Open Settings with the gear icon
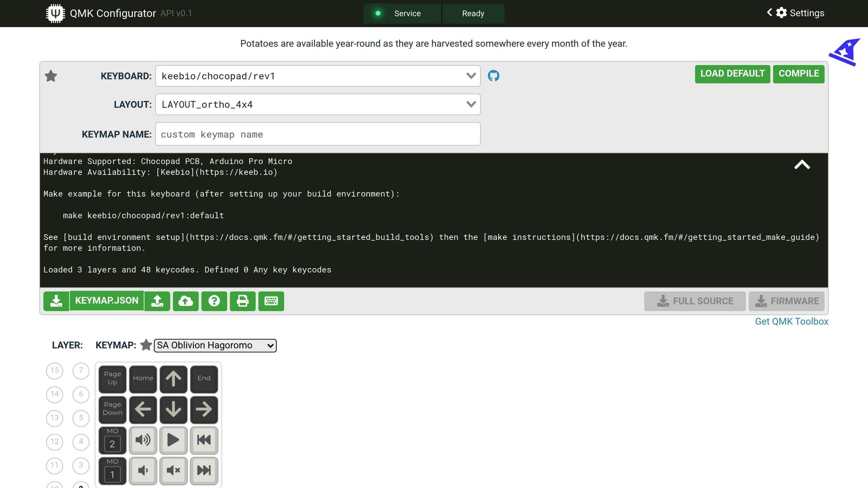 pyautogui.click(x=782, y=13)
